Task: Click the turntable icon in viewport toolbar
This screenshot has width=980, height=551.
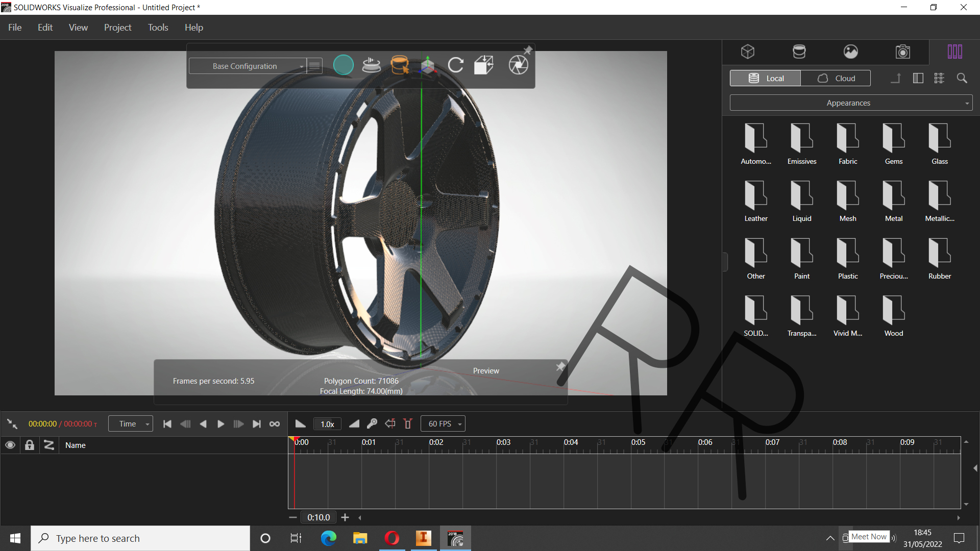Action: (x=371, y=65)
